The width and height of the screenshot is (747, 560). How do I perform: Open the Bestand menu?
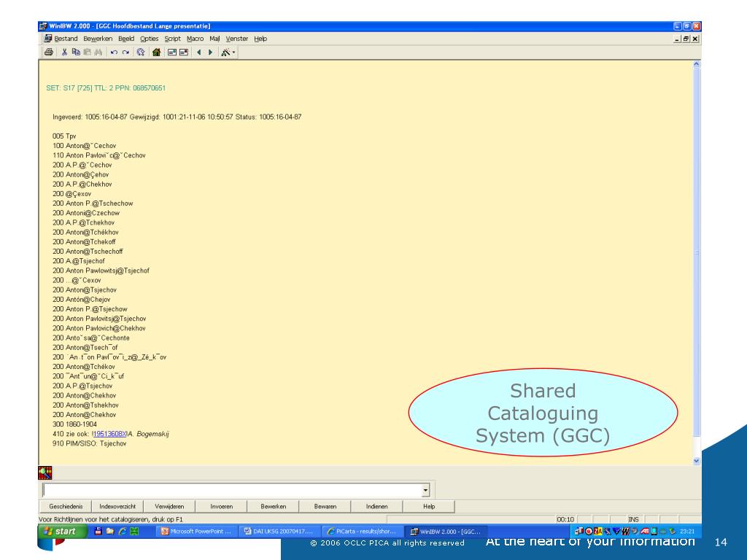click(66, 39)
